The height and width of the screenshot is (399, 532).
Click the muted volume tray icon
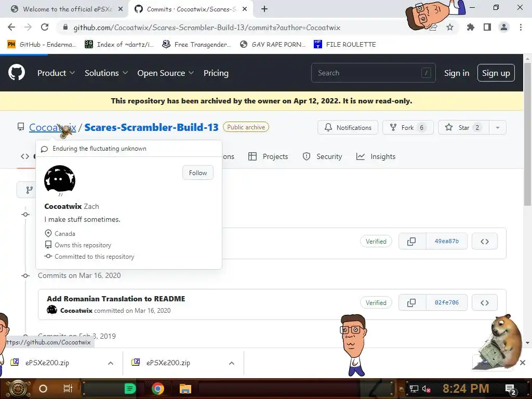426,389
